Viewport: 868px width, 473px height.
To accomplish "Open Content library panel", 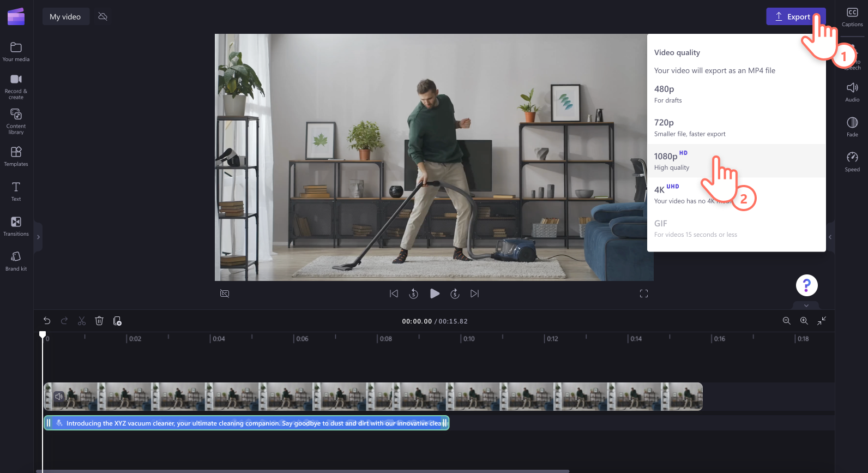I will [x=16, y=121].
